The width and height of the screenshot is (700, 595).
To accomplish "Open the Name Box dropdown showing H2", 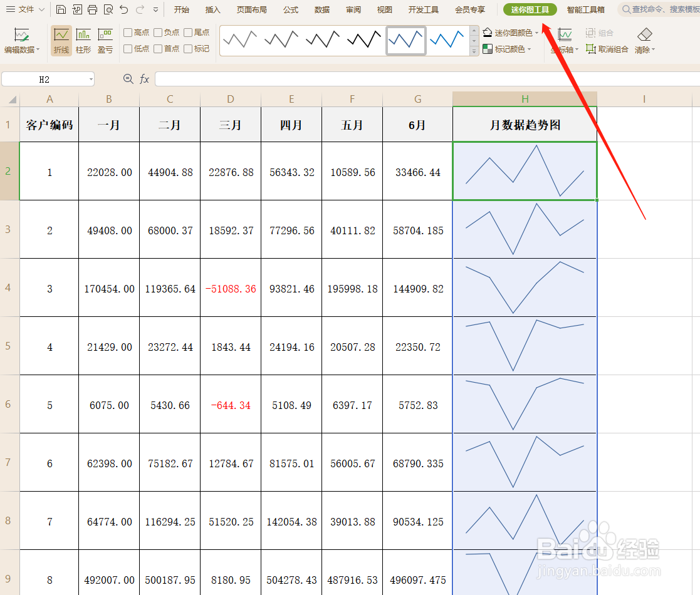I will coord(91,80).
